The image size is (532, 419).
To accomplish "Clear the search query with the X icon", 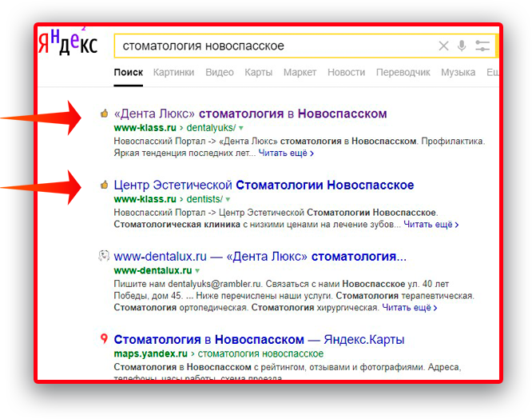I will (443, 46).
